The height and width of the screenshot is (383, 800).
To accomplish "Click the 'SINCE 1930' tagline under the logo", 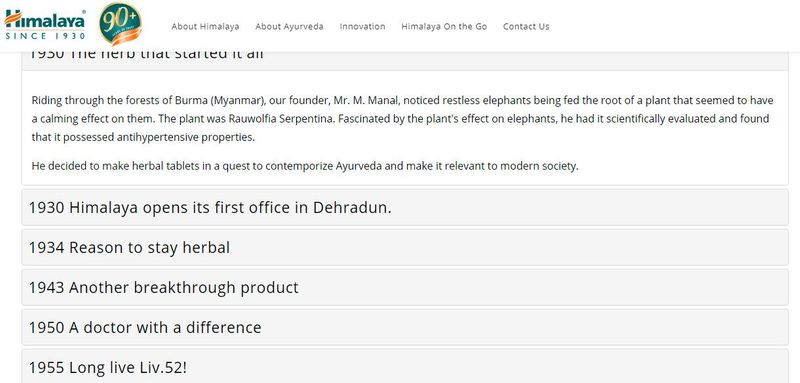I will 45,36.
